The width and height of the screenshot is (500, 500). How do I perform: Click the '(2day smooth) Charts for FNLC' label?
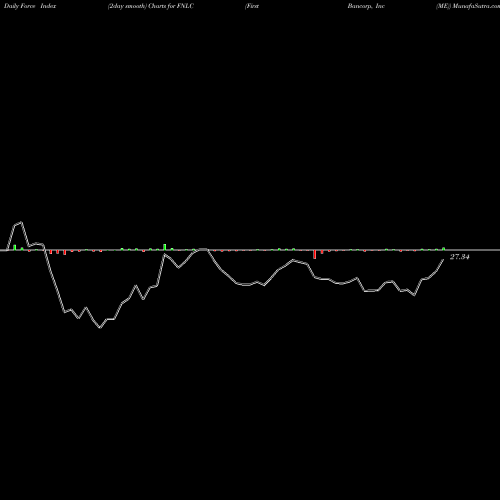(x=151, y=6)
